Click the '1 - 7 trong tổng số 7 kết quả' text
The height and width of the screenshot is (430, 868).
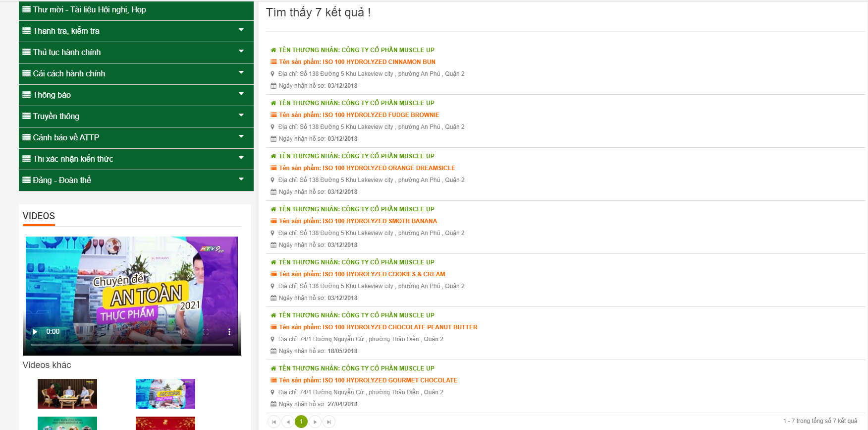[x=820, y=421]
